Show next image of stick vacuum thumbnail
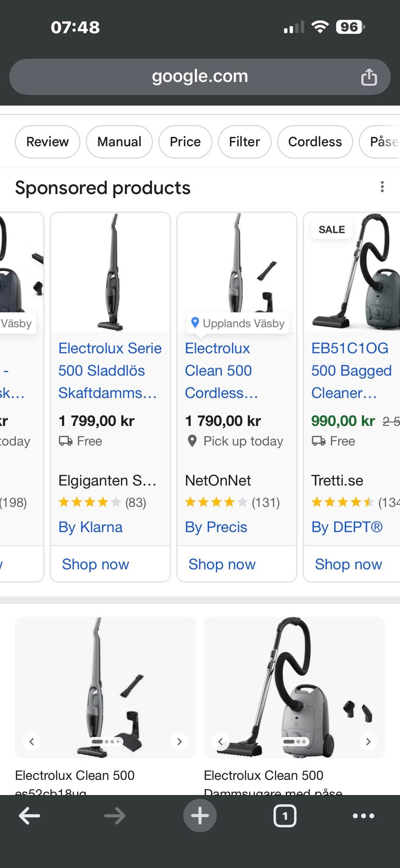Image resolution: width=400 pixels, height=868 pixels. click(x=180, y=742)
